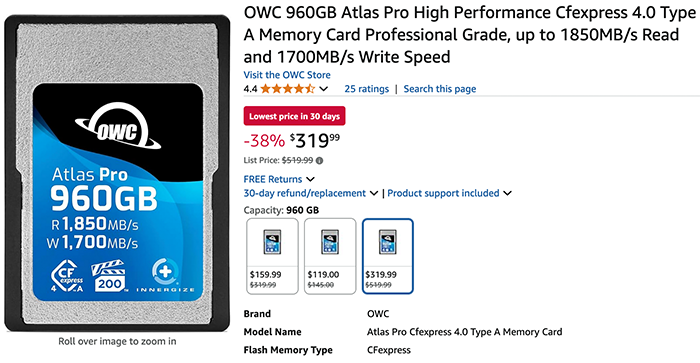Click the CFexpress 4 A logo on the card
The image size is (700, 363).
pyautogui.click(x=67, y=276)
